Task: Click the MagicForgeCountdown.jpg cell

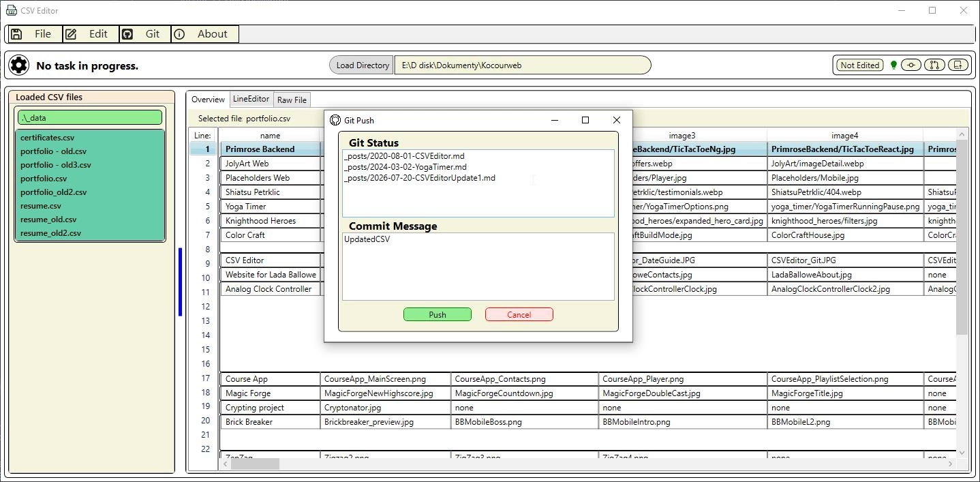Action: [x=525, y=393]
